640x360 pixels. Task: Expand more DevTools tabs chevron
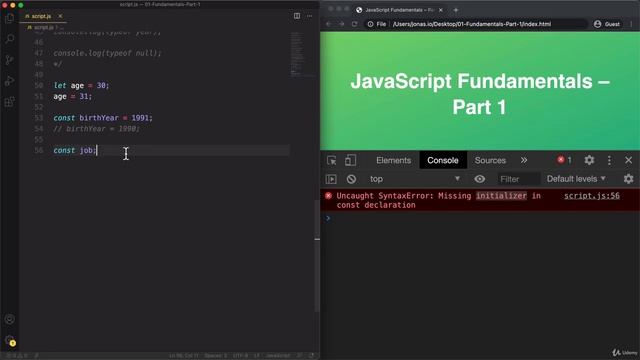(524, 160)
